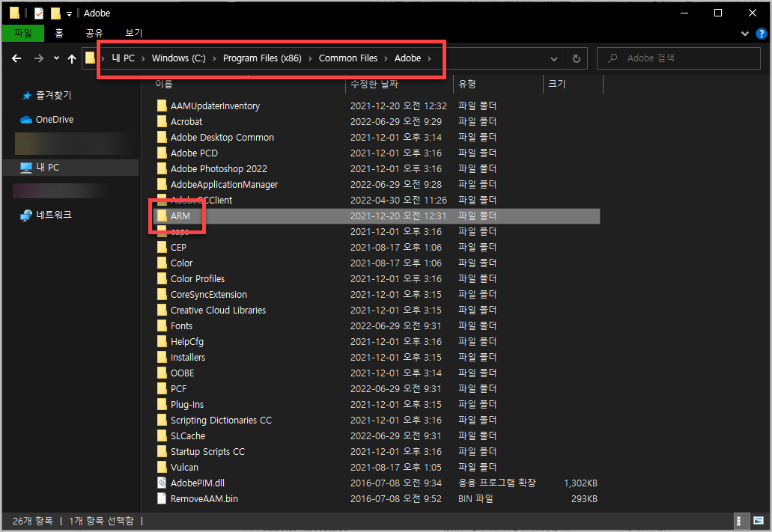The height and width of the screenshot is (532, 772).
Task: Select the AdobeCCClient folder modified date
Action: [398, 201]
